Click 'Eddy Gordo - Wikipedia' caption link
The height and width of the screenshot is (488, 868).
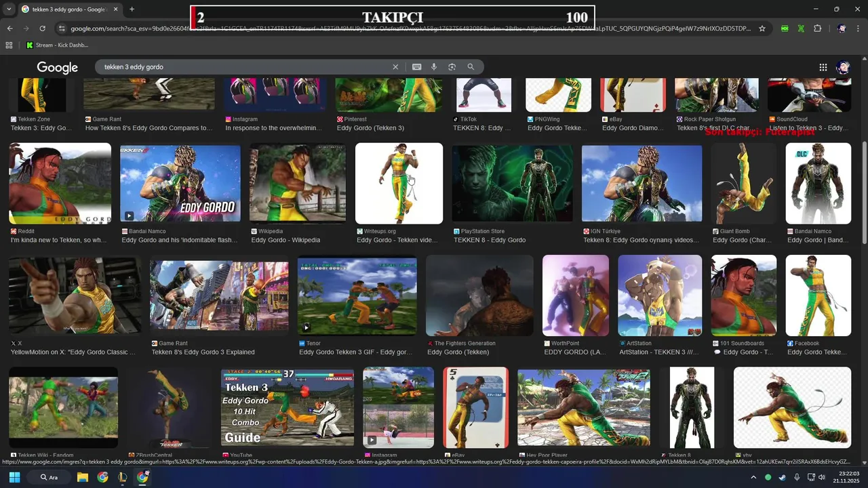point(285,240)
